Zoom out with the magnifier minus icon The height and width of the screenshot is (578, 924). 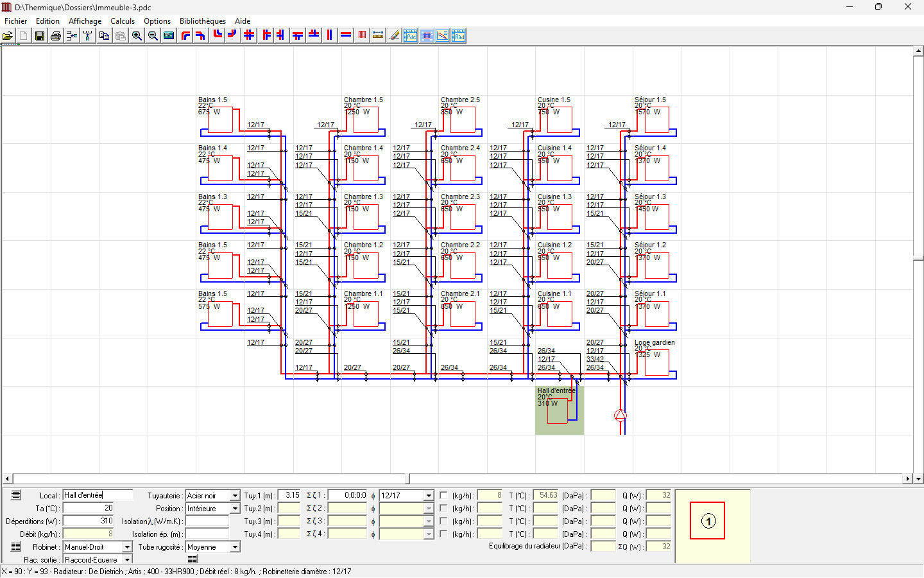click(x=153, y=36)
